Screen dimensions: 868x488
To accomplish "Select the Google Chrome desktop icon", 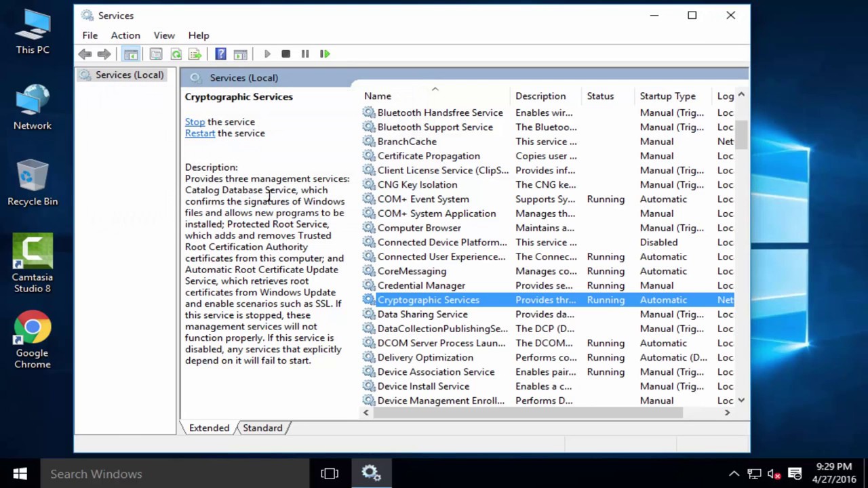I will [x=33, y=340].
